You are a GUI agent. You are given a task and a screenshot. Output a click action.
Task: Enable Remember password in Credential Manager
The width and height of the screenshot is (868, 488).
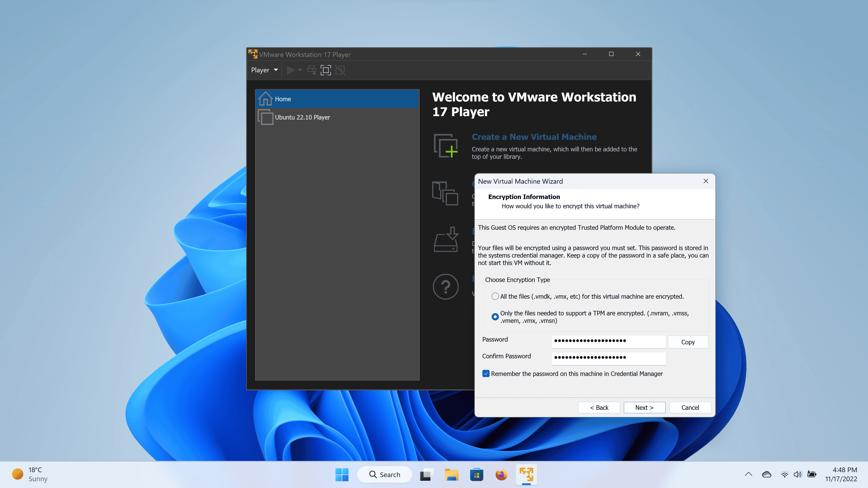[x=486, y=374]
